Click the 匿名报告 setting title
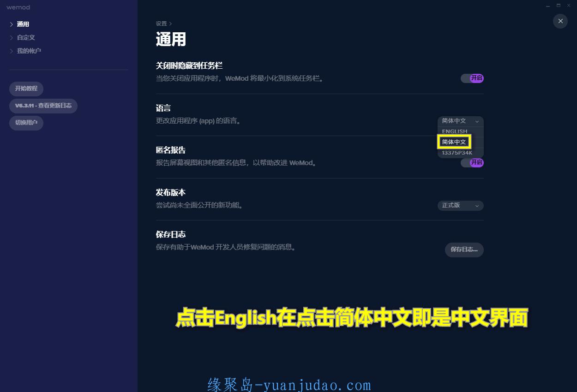This screenshot has width=577, height=392. pyautogui.click(x=171, y=150)
